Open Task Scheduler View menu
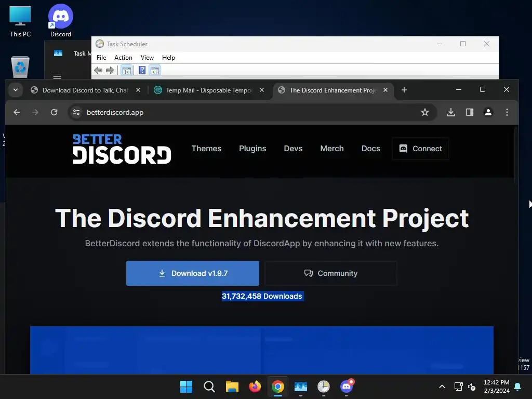This screenshot has width=532, height=399. (x=147, y=58)
